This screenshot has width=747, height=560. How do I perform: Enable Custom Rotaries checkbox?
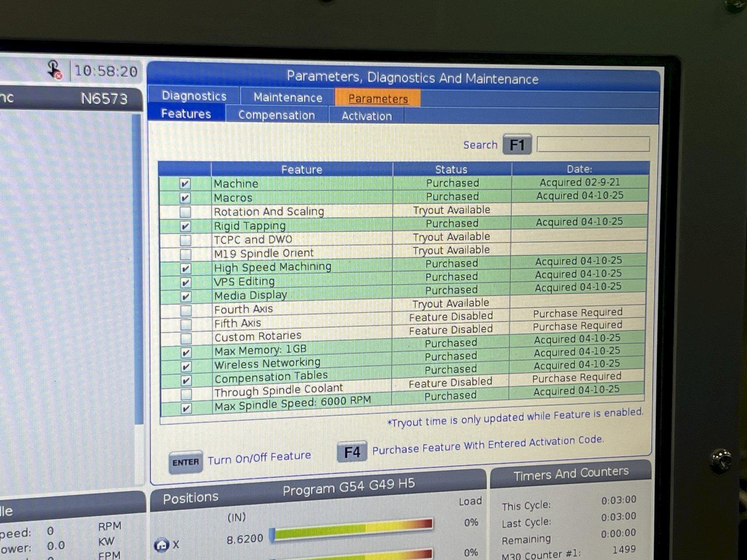[186, 338]
